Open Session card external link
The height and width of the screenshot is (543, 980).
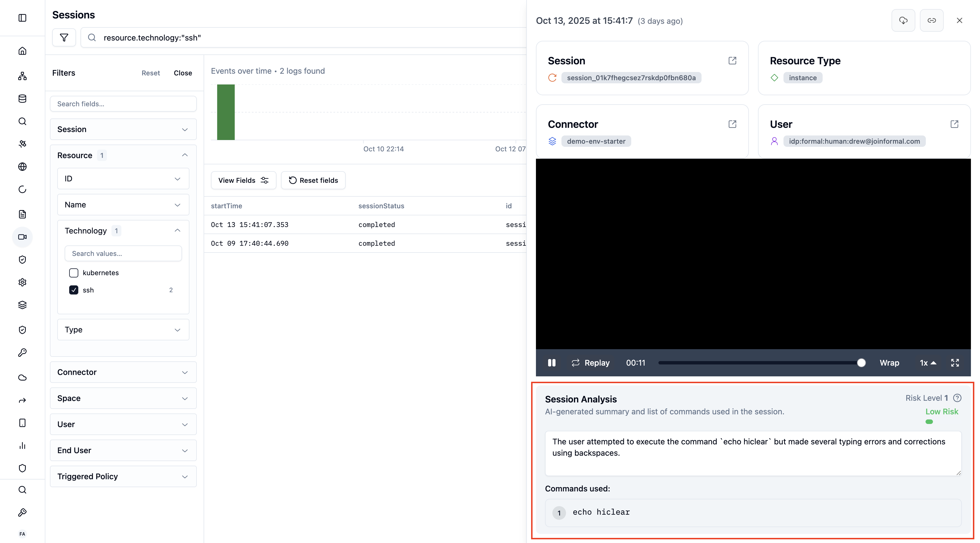[732, 61]
